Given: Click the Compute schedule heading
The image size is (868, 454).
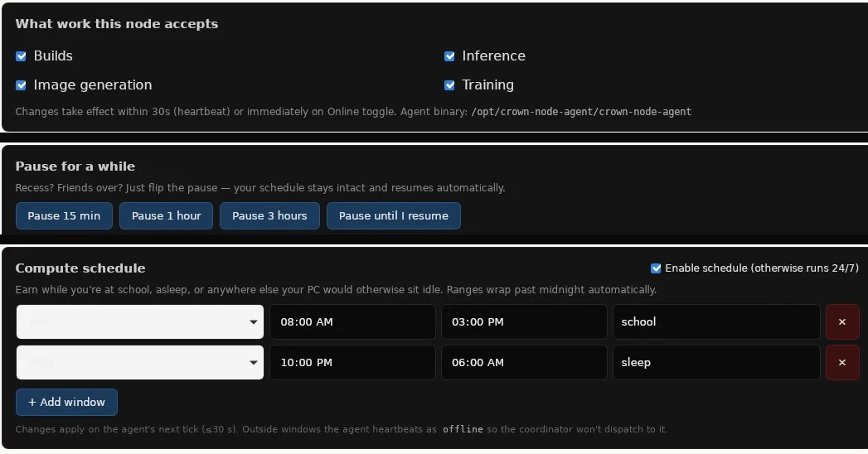Looking at the screenshot, I should 80,268.
